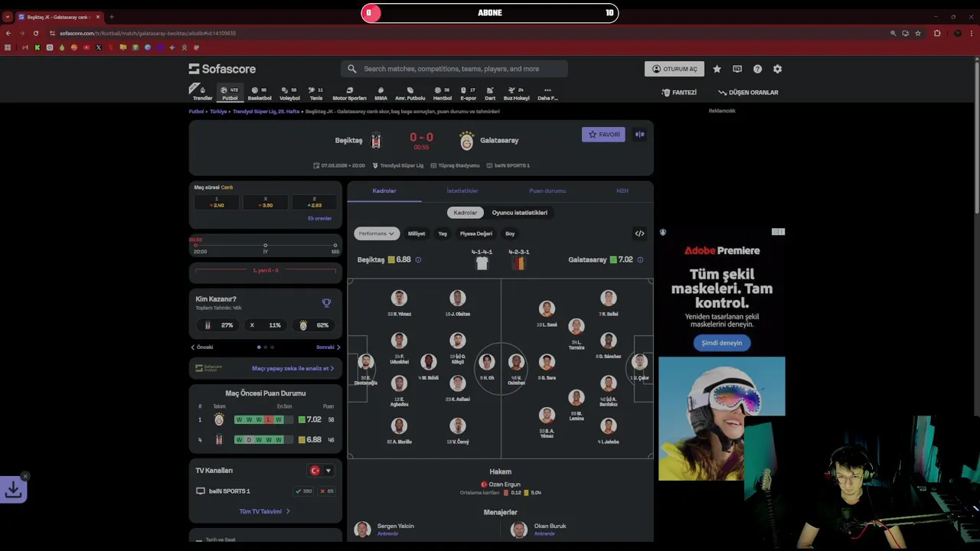Screen dimensions: 980x551
Task: Switch to the H2H tab
Action: (622, 191)
